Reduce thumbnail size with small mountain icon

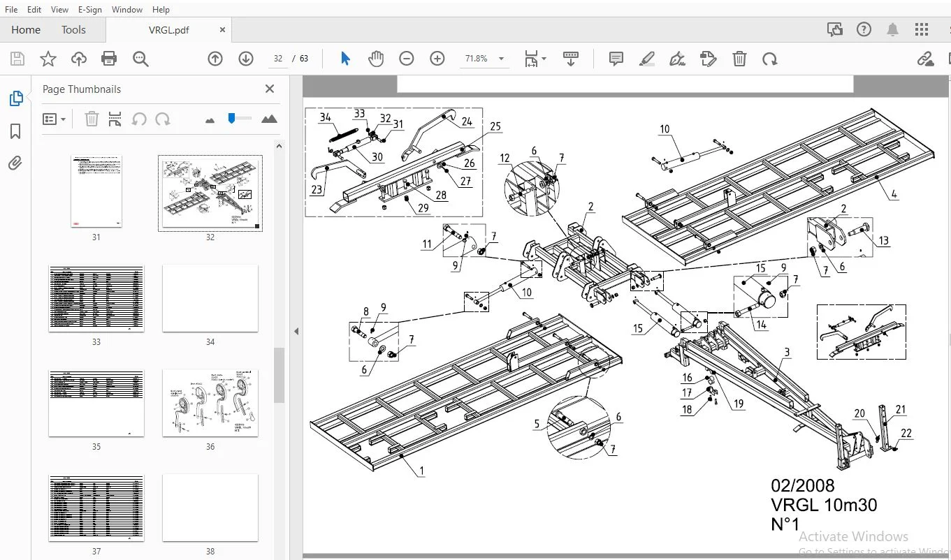pyautogui.click(x=210, y=120)
